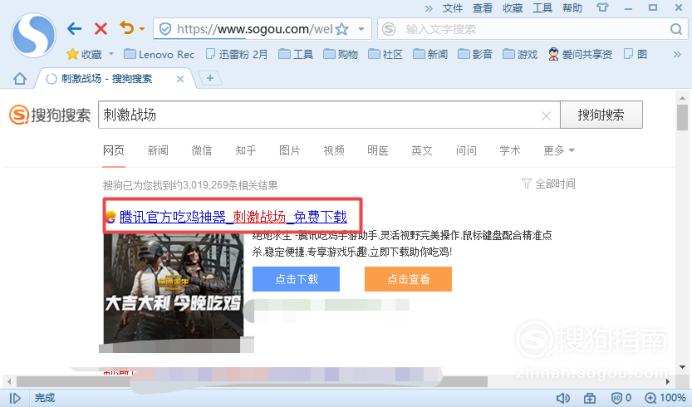Screen dimensions: 692x407
Task: Select the 视频 search category
Action: click(334, 151)
